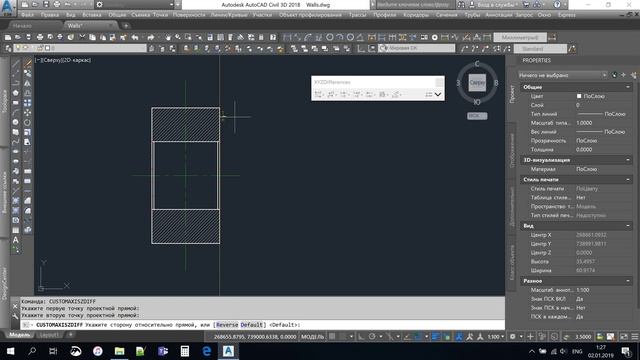The width and height of the screenshot is (640, 360).
Task: Collapse the Разное properties section
Action: (x=628, y=281)
